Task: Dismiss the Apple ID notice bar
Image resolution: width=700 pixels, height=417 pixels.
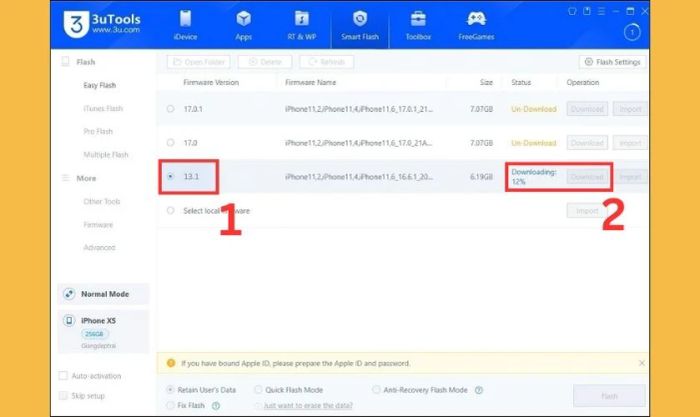Action: coord(642,363)
